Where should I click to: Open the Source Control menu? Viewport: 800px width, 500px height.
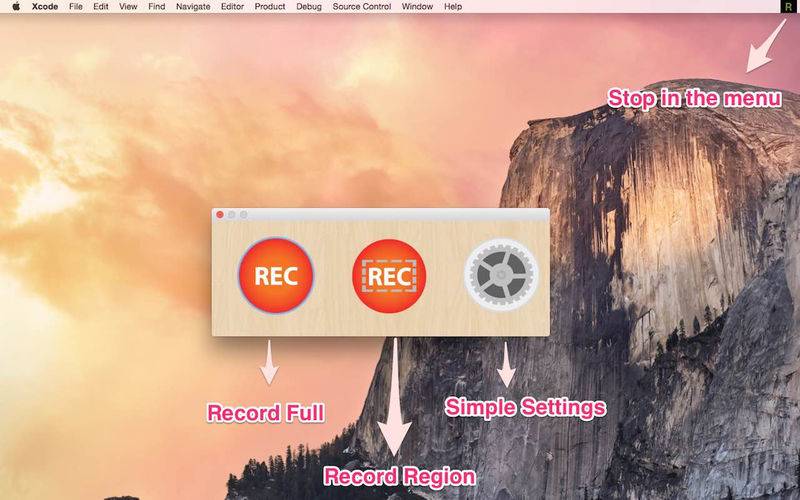pyautogui.click(x=362, y=7)
